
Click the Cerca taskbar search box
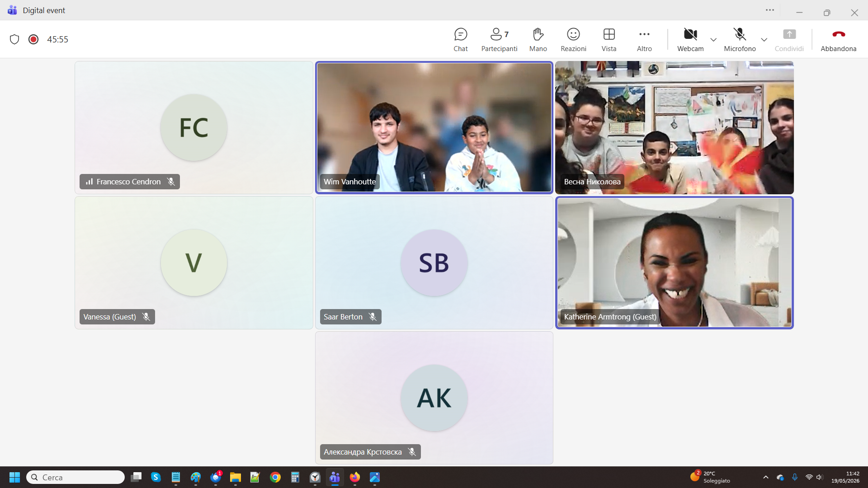[75, 477]
